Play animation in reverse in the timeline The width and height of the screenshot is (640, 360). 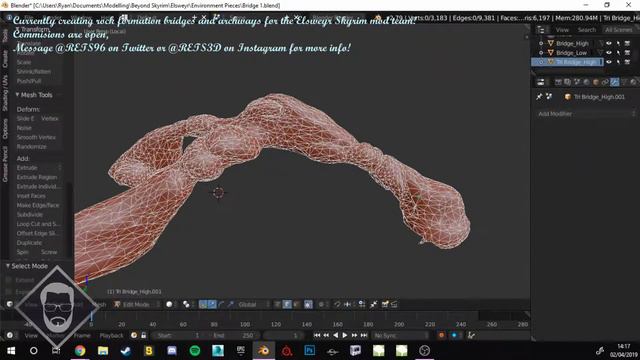click(336, 335)
